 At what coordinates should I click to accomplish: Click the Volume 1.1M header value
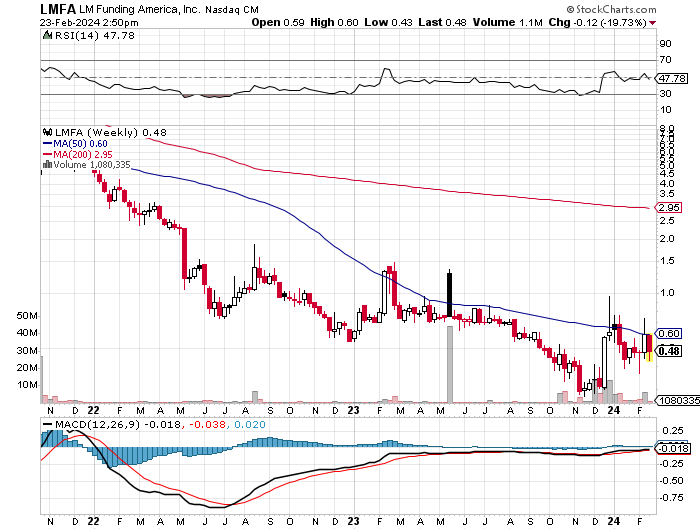pyautogui.click(x=508, y=22)
